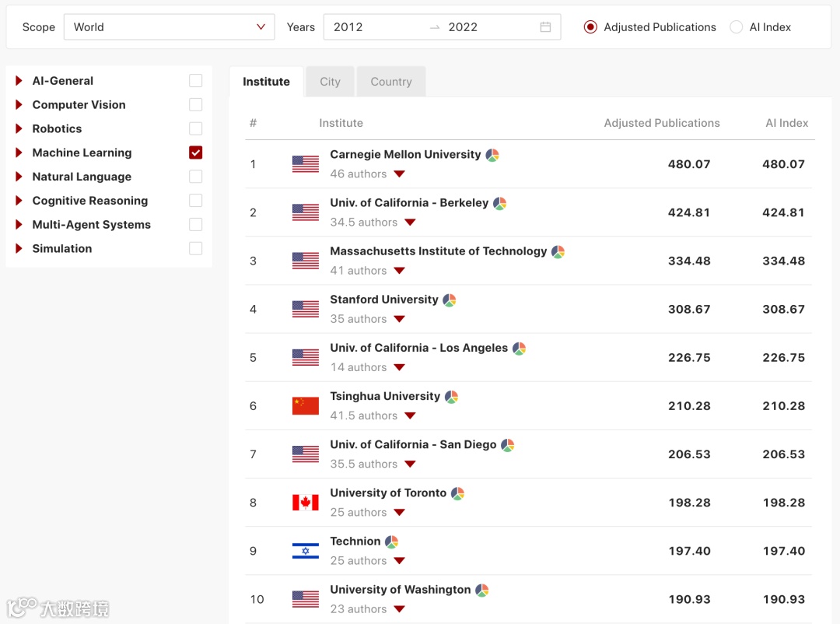Click the US flag beside University of Washington

[306, 599]
